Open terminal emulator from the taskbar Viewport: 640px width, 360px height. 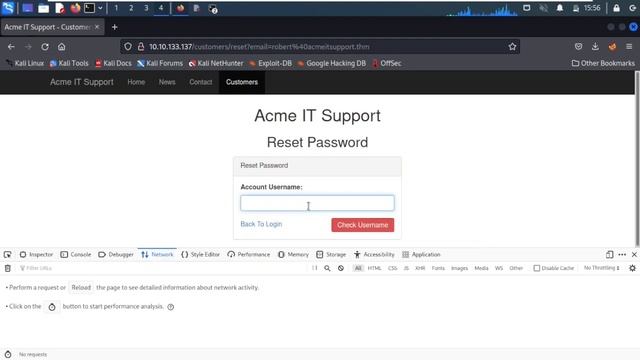89,8
